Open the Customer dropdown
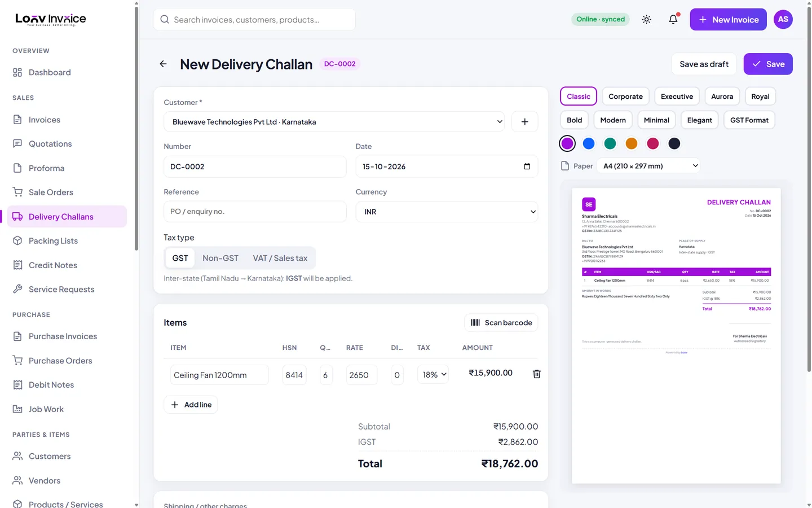 [335, 122]
